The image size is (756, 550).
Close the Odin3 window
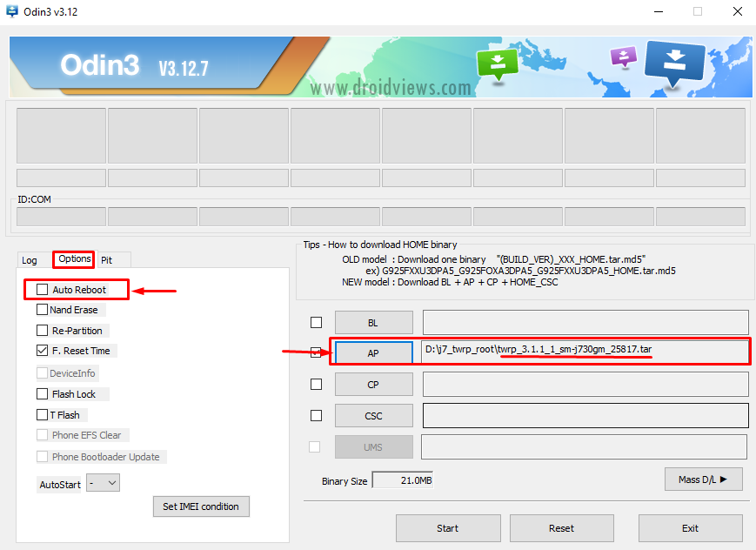pyautogui.click(x=738, y=11)
